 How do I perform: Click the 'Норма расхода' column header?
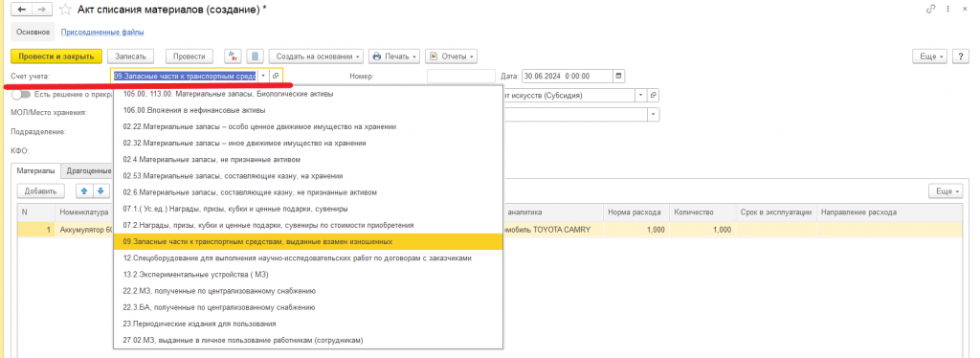tap(636, 213)
